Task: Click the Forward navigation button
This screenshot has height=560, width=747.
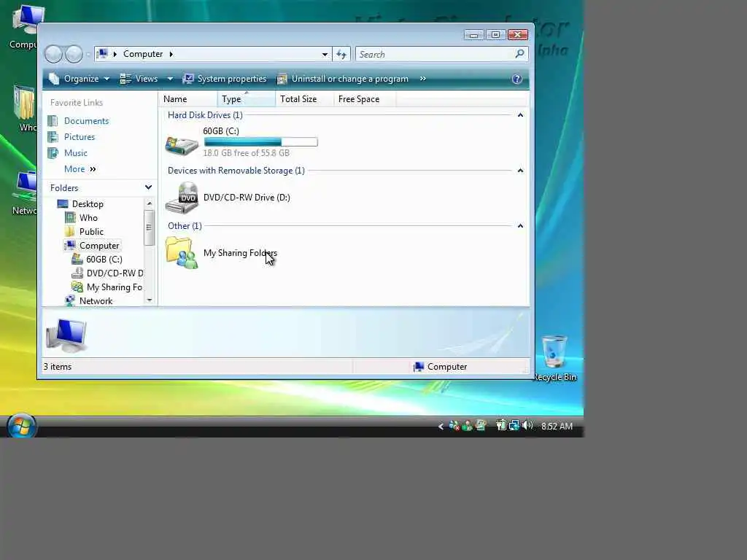Action: point(74,54)
